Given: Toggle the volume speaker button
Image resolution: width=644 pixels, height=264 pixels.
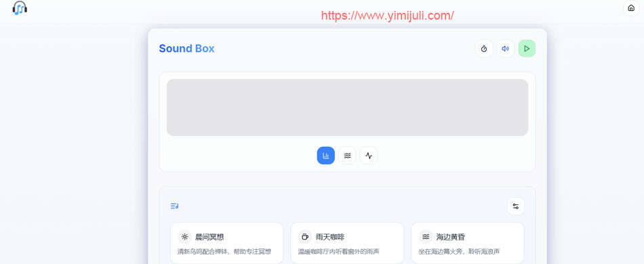Looking at the screenshot, I should [x=505, y=48].
